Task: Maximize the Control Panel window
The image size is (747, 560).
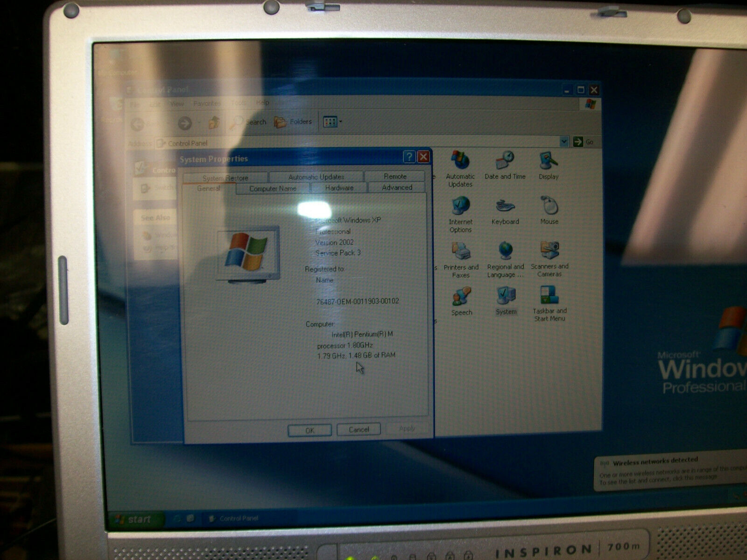Action: pos(580,90)
